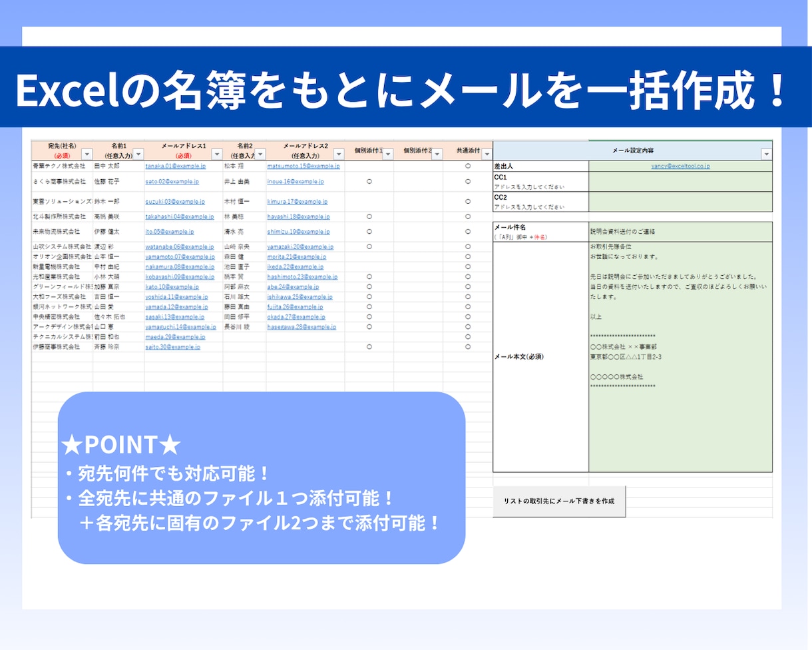Image resolution: width=812 pixels, height=650 pixels.
Task: Open the kimura.17@example.jp link
Action: 298,201
